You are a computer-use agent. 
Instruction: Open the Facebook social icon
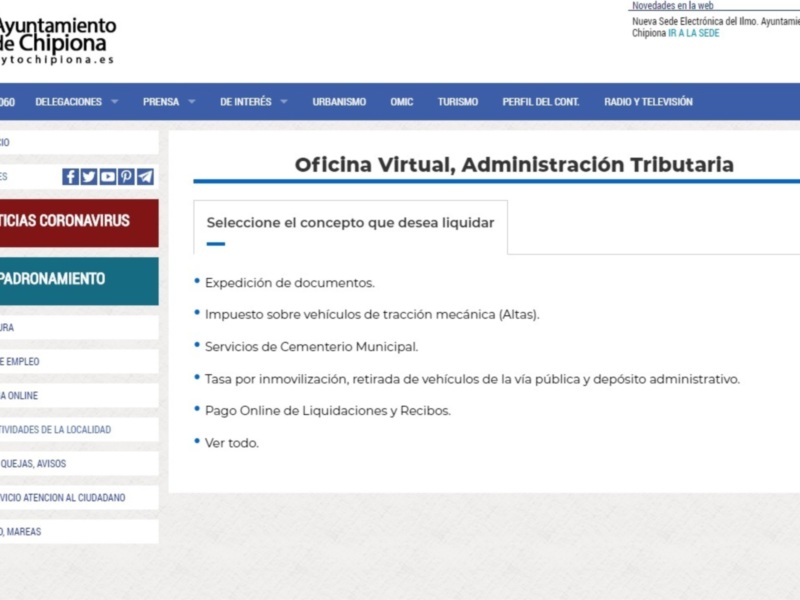[x=69, y=177]
